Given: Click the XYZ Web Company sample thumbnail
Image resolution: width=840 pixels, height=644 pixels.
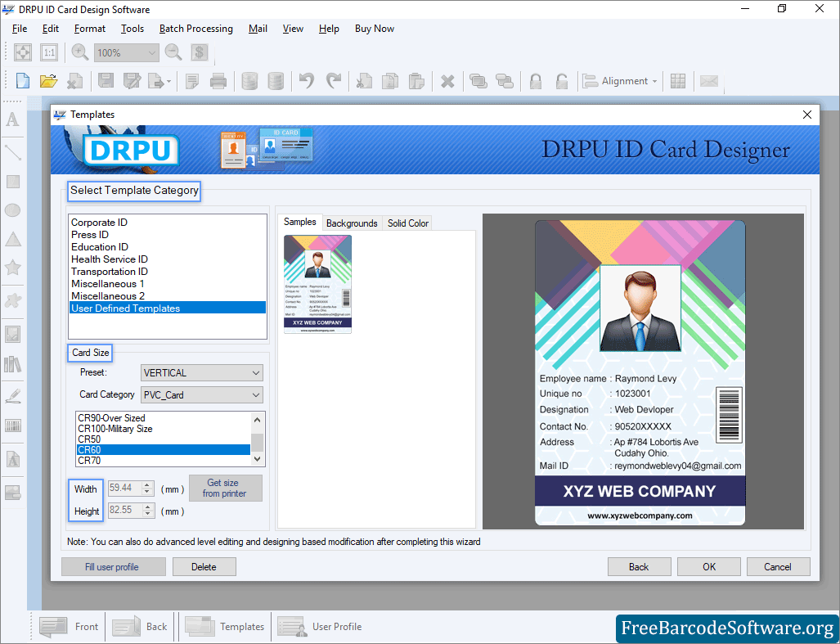Looking at the screenshot, I should pyautogui.click(x=317, y=284).
